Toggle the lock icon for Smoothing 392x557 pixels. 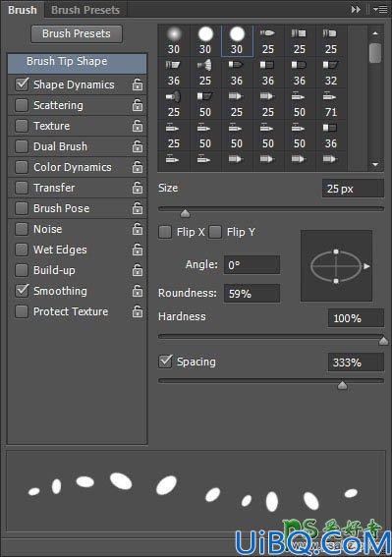138,291
